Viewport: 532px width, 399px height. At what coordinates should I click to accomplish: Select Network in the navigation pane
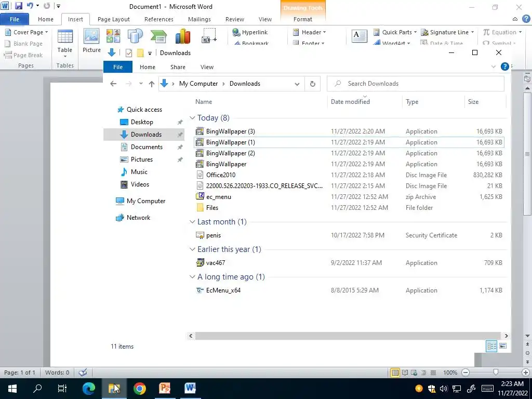(x=138, y=218)
